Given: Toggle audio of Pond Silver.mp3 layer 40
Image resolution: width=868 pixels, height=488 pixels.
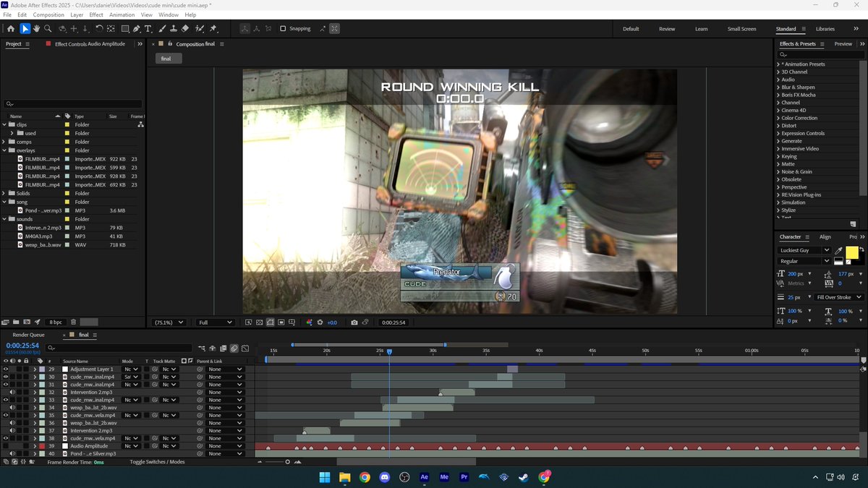Looking at the screenshot, I should [12, 454].
